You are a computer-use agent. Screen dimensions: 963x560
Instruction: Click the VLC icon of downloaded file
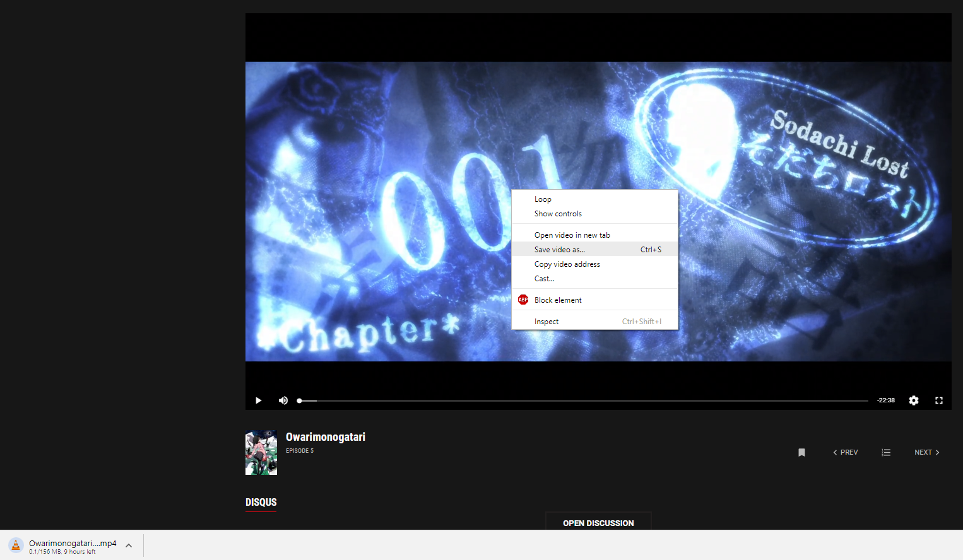(16, 545)
